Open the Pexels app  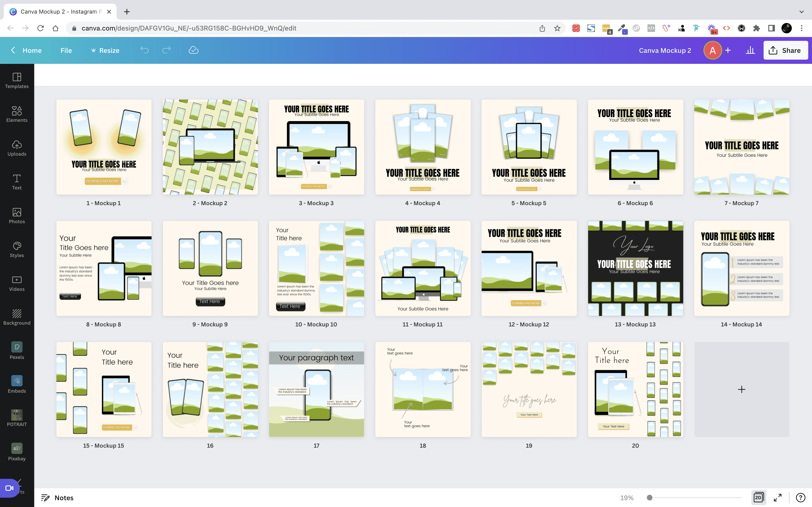[17, 351]
